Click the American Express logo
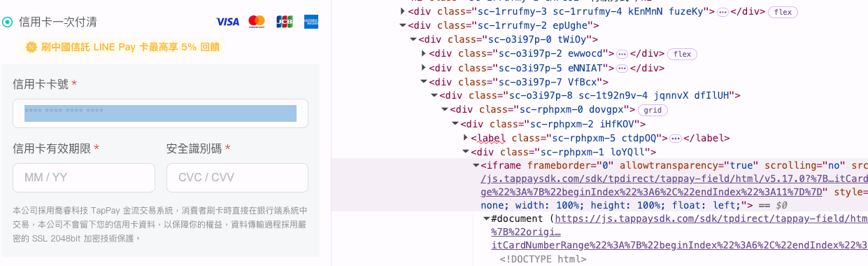Screen dimensions: 868x266 pos(311,22)
